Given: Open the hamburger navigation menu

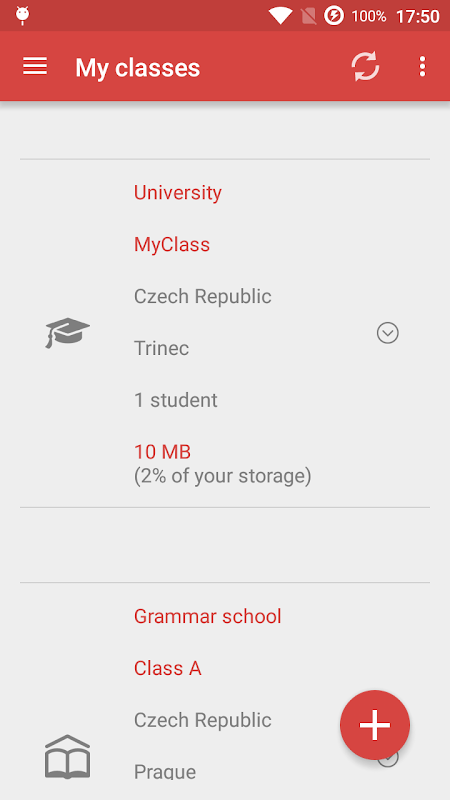Looking at the screenshot, I should [x=35, y=66].
